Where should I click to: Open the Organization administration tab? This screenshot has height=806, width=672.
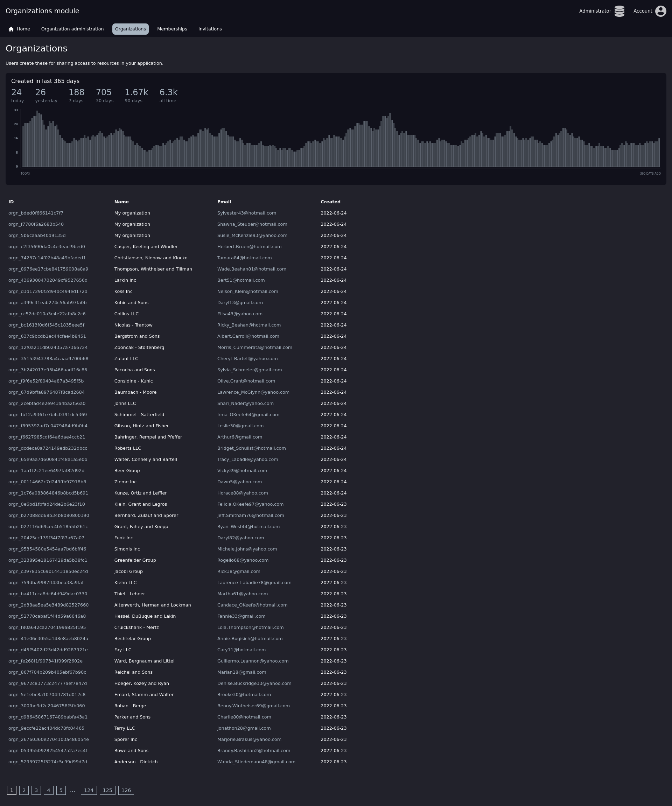click(72, 29)
